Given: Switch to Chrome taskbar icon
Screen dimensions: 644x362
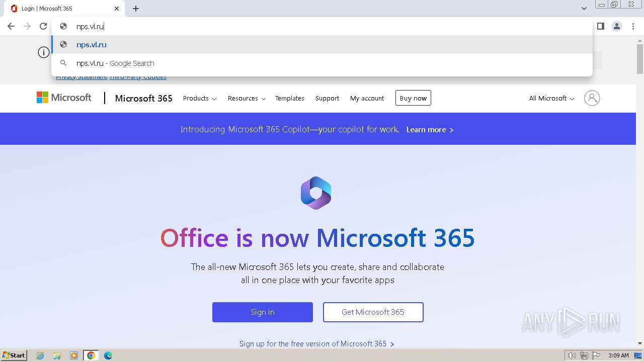Looking at the screenshot, I should pyautogui.click(x=91, y=355).
